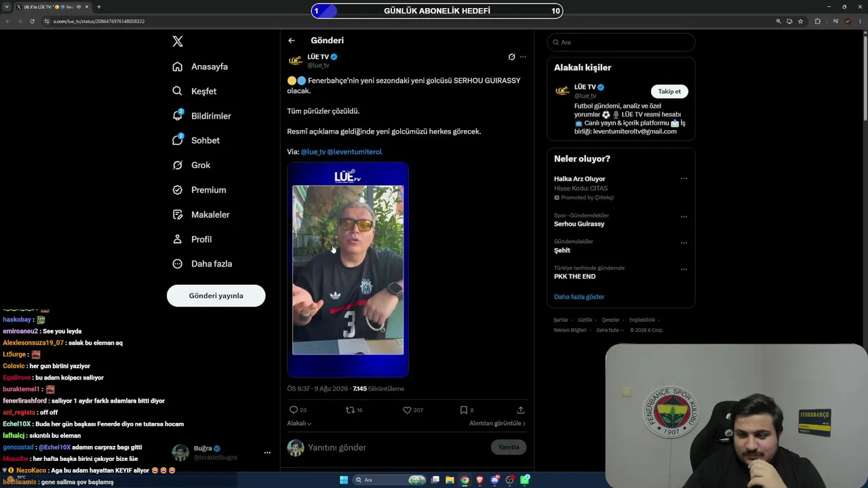The height and width of the screenshot is (488, 868).
Task: Click the browser address bar URL
Action: pos(99,21)
